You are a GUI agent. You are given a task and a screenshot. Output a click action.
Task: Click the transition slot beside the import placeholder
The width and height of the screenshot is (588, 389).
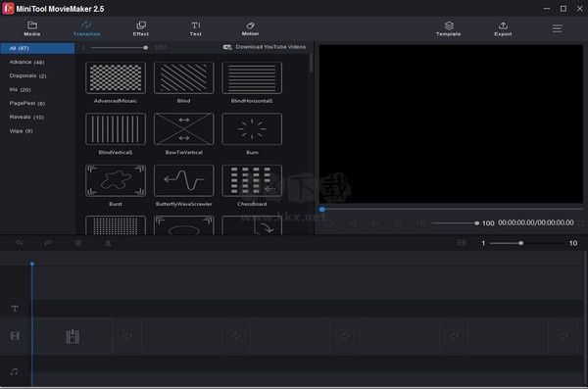[127, 336]
